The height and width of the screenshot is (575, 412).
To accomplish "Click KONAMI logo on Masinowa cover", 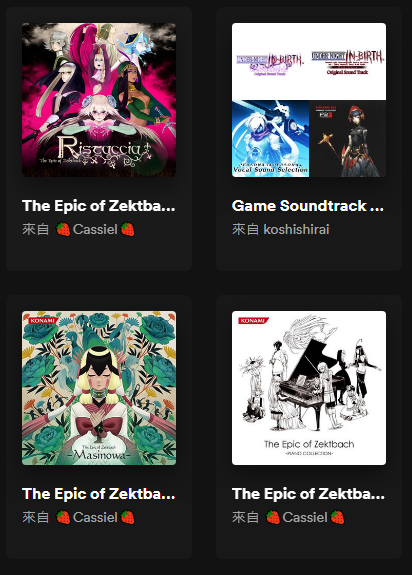I will [43, 321].
